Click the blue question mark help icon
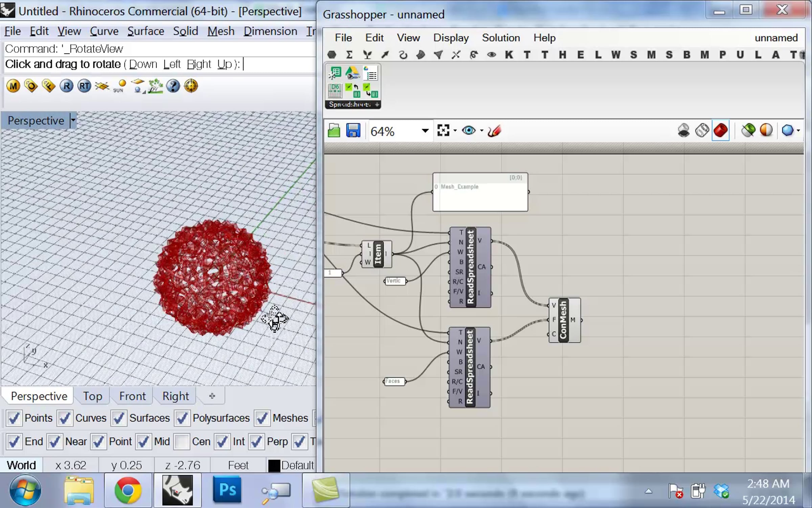The height and width of the screenshot is (508, 812). click(173, 86)
